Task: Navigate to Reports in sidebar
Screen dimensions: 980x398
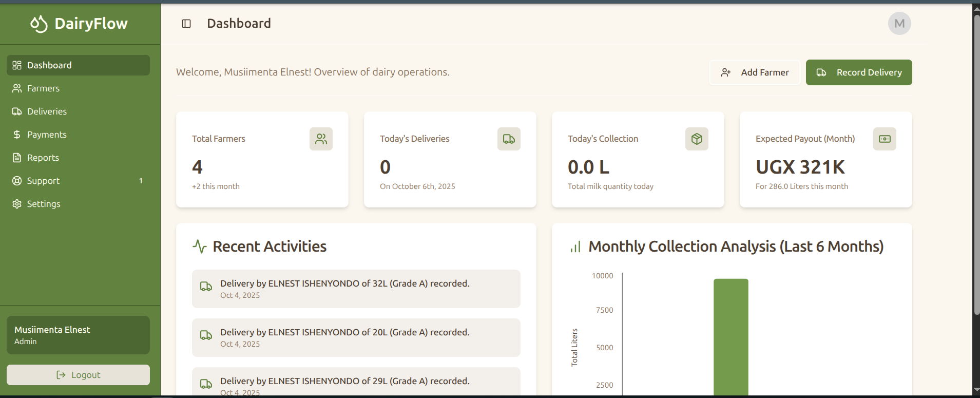Action: pos(43,158)
